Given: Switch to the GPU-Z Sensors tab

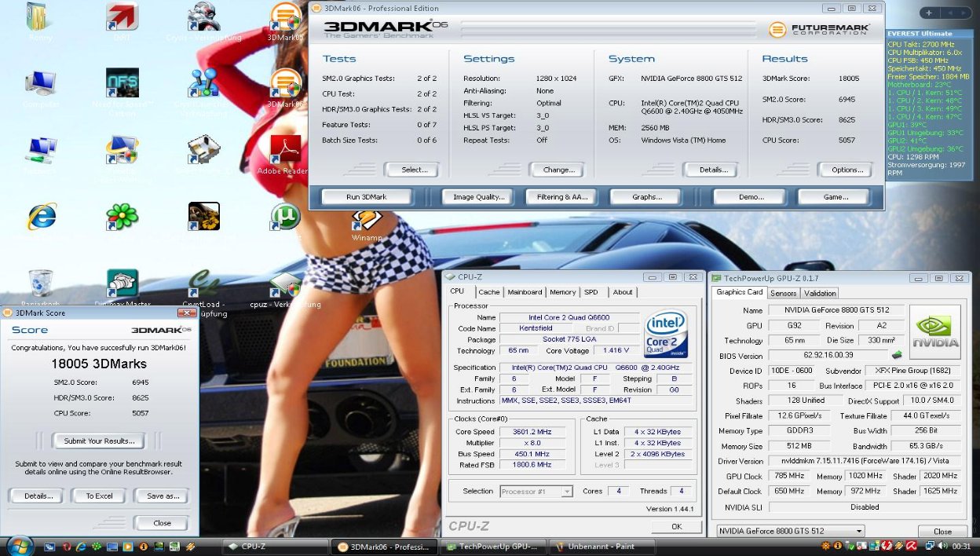Looking at the screenshot, I should coord(783,293).
